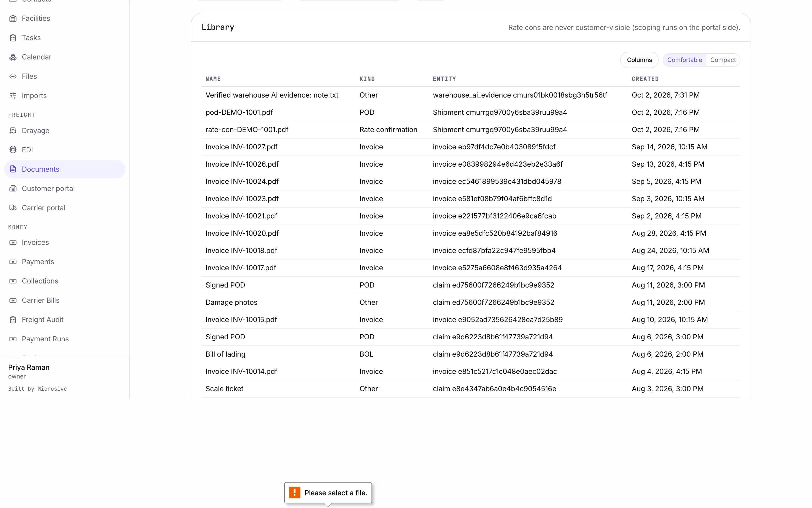Select the Scale ticket row
This screenshot has width=812, height=508.
471,389
